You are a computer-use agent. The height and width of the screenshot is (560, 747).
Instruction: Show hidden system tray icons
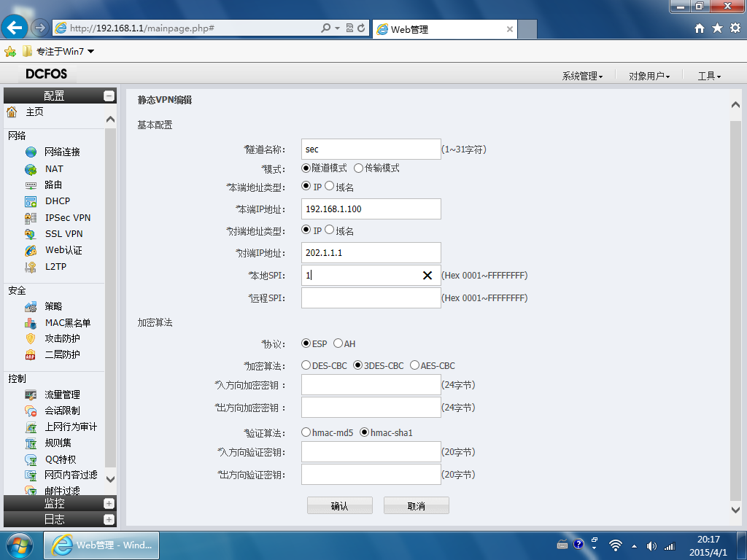click(634, 546)
